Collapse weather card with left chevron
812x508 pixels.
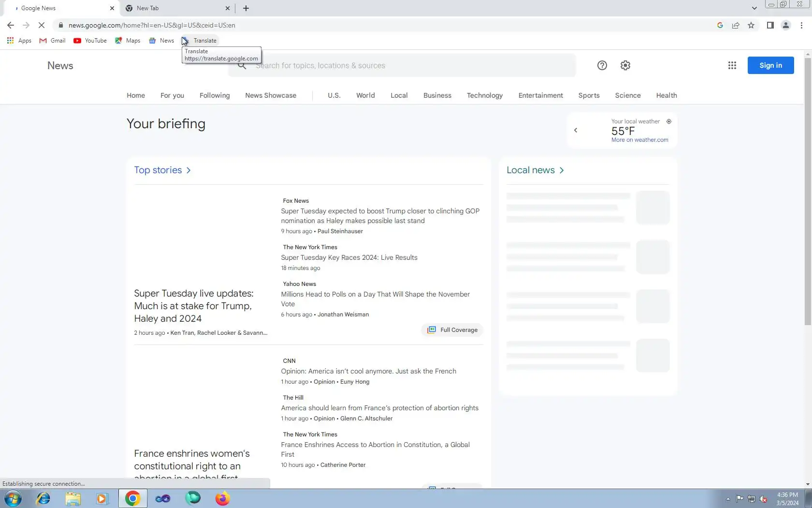576,130
